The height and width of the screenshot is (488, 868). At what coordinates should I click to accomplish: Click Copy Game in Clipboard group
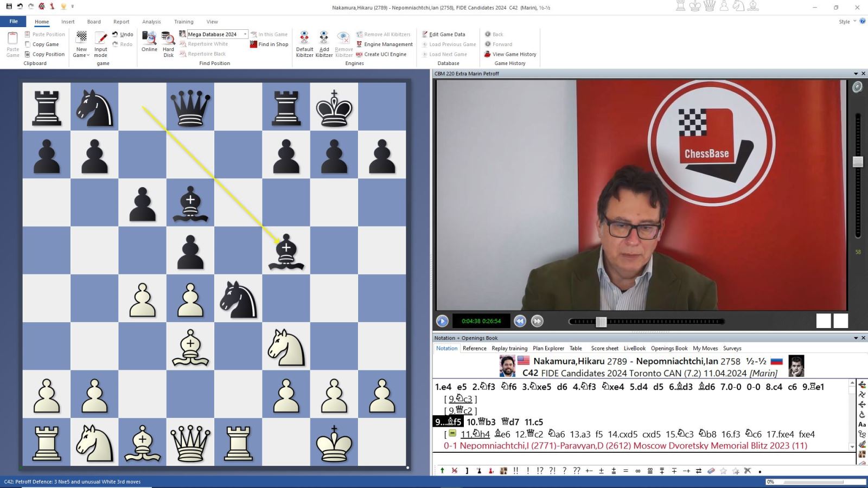click(x=42, y=44)
